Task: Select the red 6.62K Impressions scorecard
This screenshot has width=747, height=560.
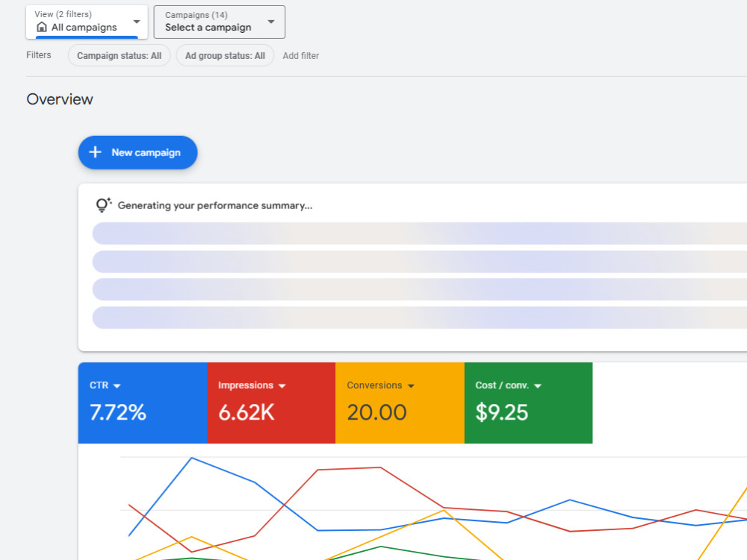Action: [272, 403]
